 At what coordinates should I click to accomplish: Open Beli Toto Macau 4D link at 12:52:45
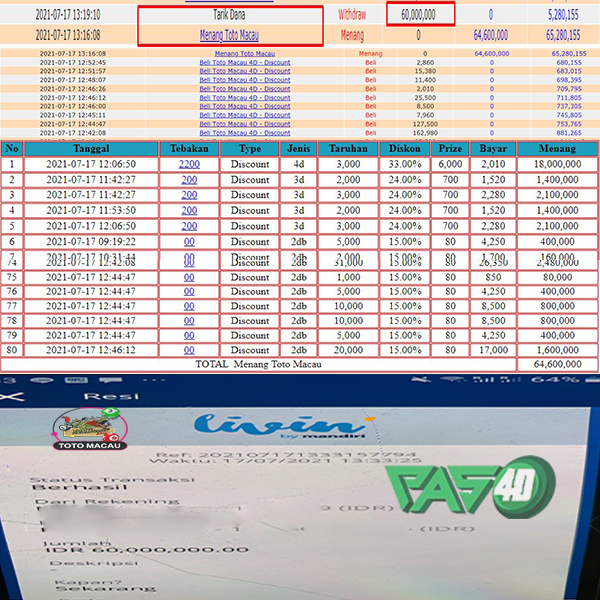click(x=245, y=62)
